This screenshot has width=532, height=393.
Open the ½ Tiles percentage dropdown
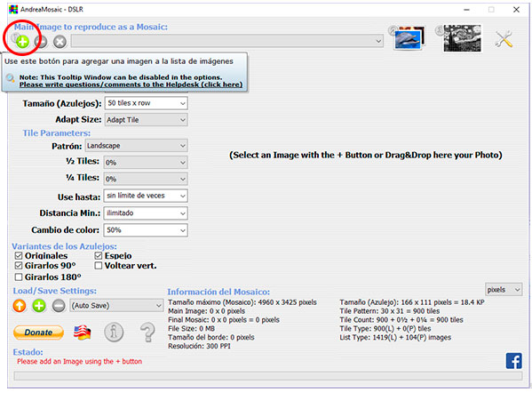tap(146, 163)
